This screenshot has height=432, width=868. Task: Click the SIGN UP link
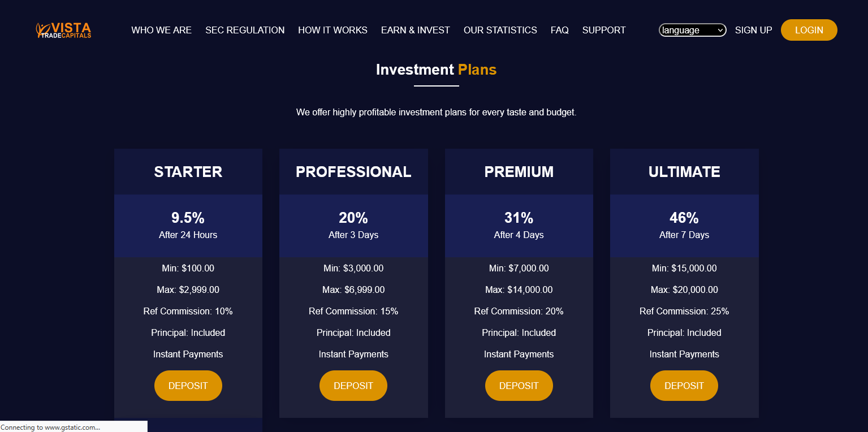coord(753,30)
